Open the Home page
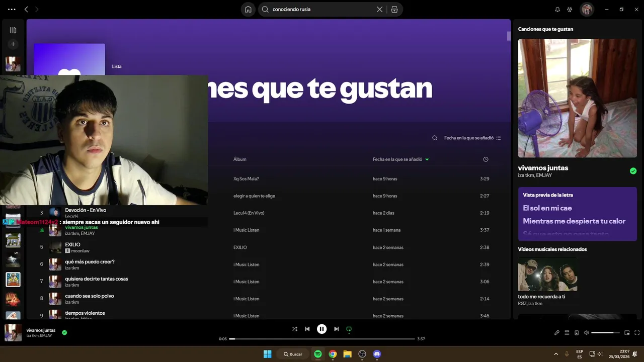The height and width of the screenshot is (362, 644). [248, 10]
